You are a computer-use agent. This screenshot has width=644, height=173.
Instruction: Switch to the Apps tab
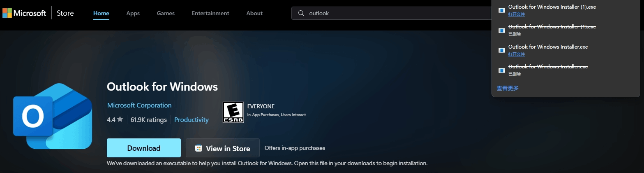(133, 13)
